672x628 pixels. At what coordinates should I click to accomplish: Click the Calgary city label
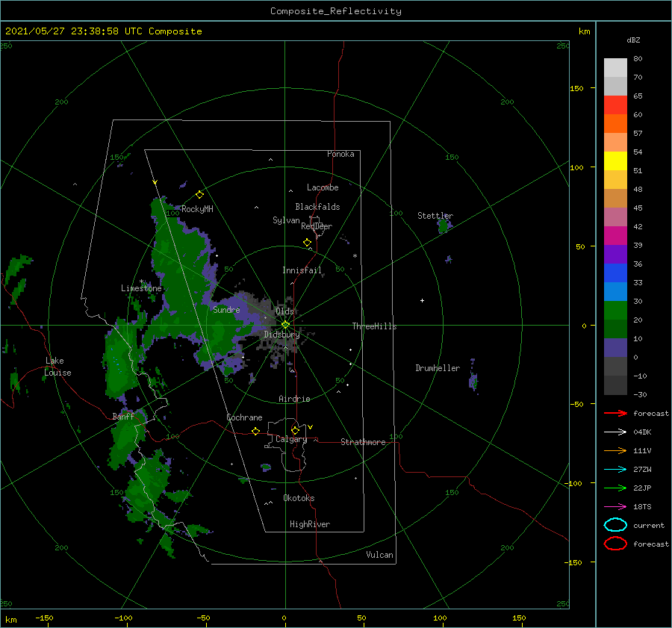291,439
